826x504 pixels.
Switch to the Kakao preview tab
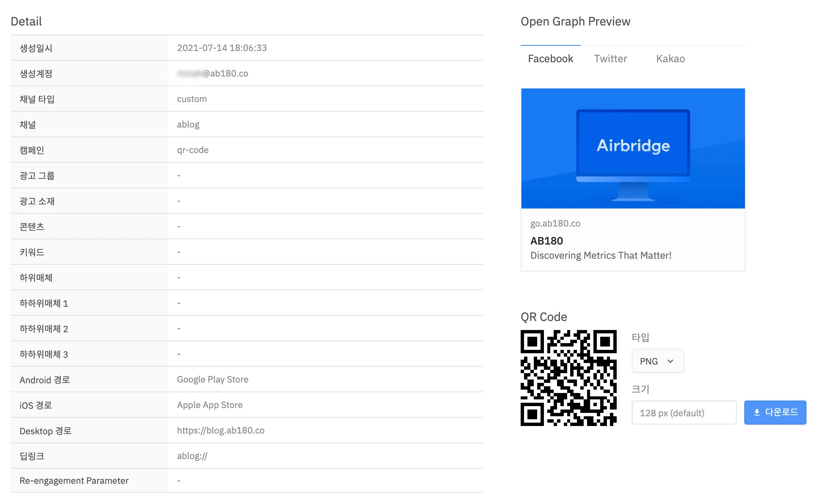670,59
